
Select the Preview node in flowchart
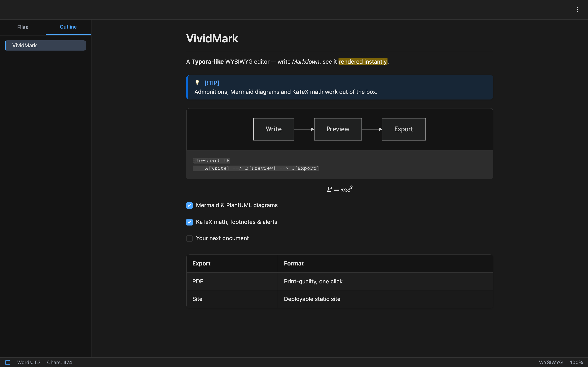point(338,129)
